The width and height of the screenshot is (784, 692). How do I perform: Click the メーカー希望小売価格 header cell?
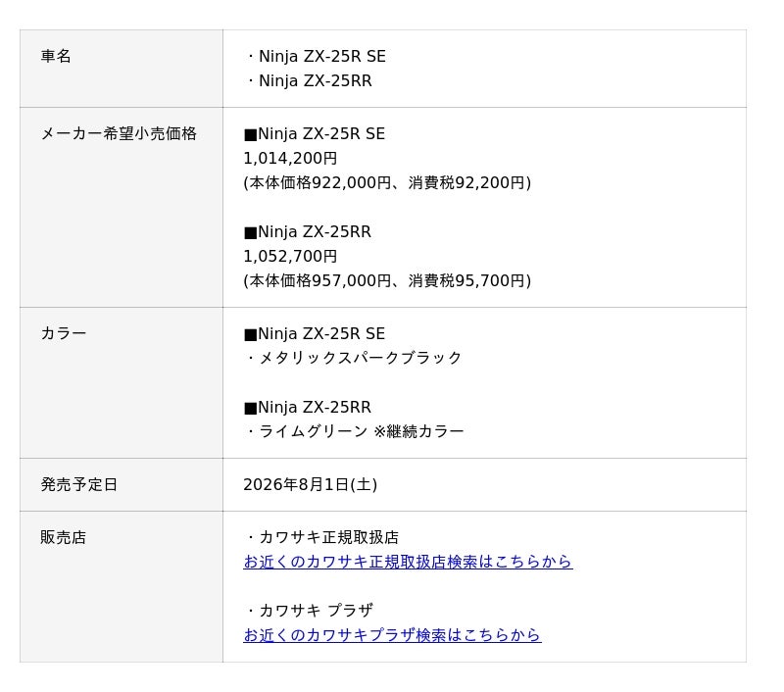coord(121,207)
